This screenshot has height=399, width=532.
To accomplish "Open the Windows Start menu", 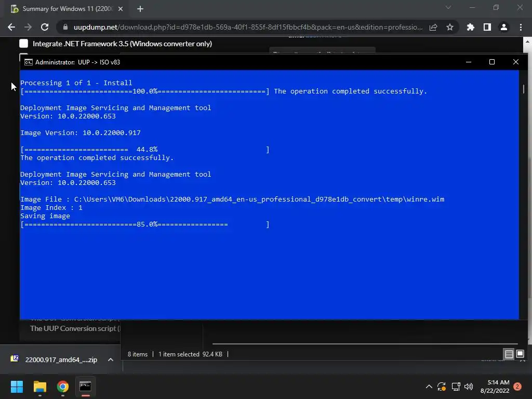I will click(17, 387).
